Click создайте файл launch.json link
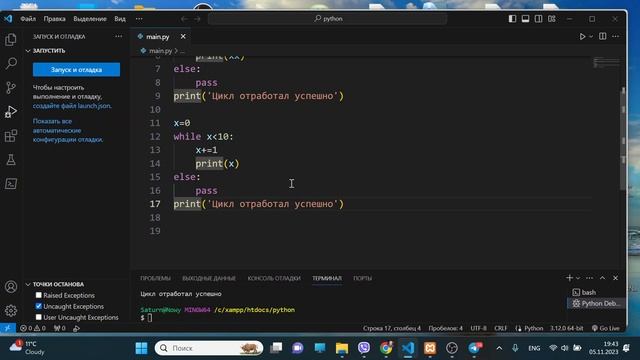The width and height of the screenshot is (640, 360). [72, 106]
